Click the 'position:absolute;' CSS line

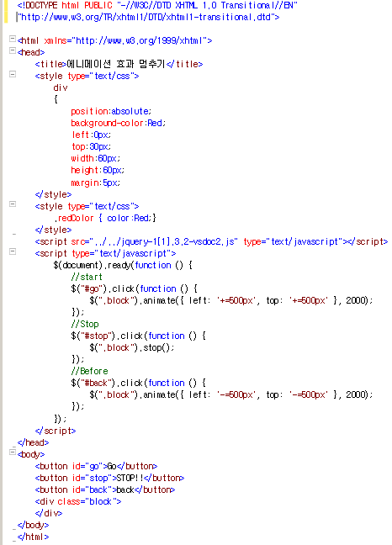(x=111, y=111)
